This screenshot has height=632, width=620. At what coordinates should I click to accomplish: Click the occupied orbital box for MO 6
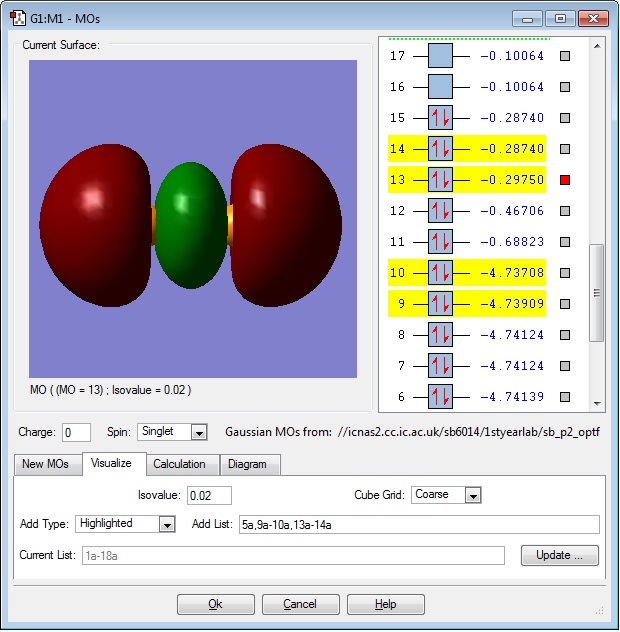tap(440, 397)
